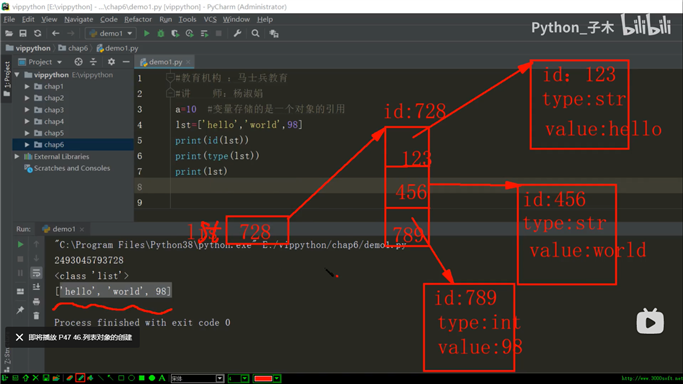This screenshot has height=384, width=683.
Task: Collapse all in Project panel
Action: (93, 62)
